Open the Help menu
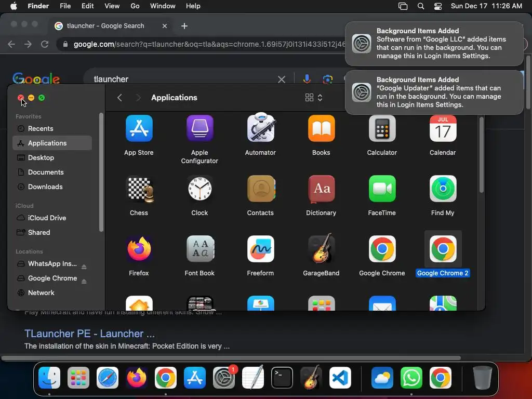The width and height of the screenshot is (532, 399). 193,6
